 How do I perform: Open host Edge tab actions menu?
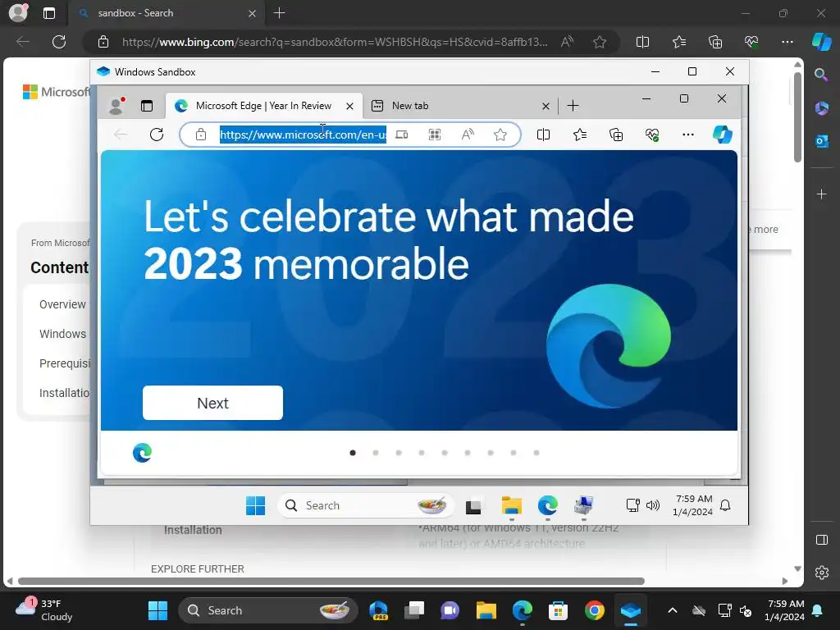tap(48, 13)
